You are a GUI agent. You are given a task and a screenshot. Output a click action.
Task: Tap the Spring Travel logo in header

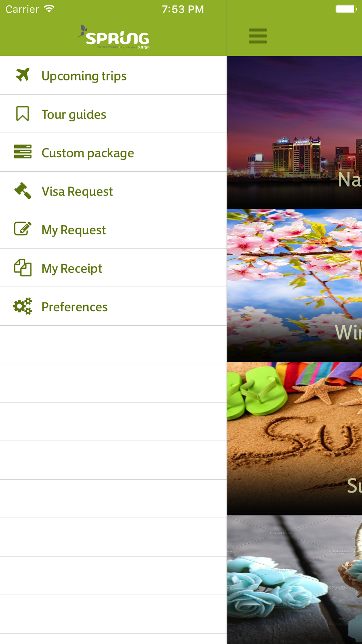click(x=114, y=37)
